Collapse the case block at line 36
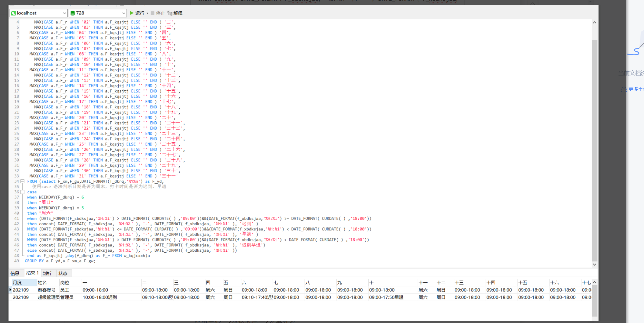644x323 pixels. [23, 192]
